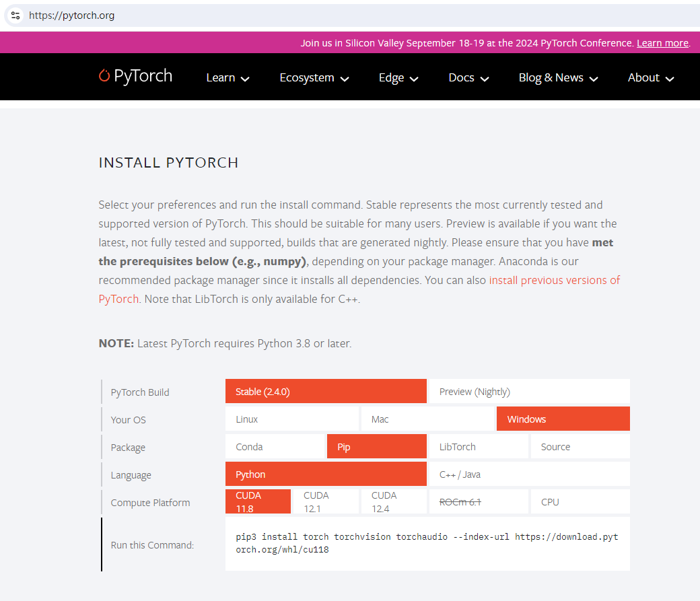Expand the Blog & News chevron arrow

(x=593, y=79)
